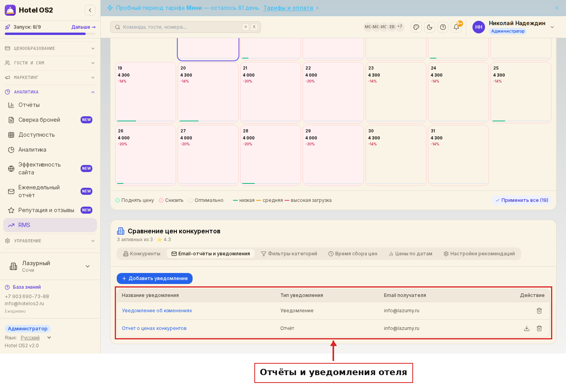This screenshot has width=566, height=392.
Task: Open the Уведомление об изменениях link
Action: pyautogui.click(x=157, y=311)
